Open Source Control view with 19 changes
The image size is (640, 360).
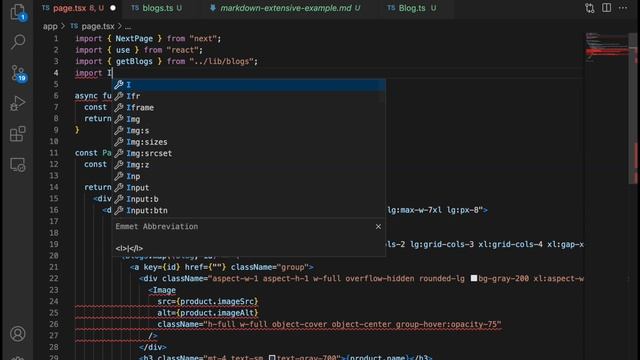[x=18, y=73]
